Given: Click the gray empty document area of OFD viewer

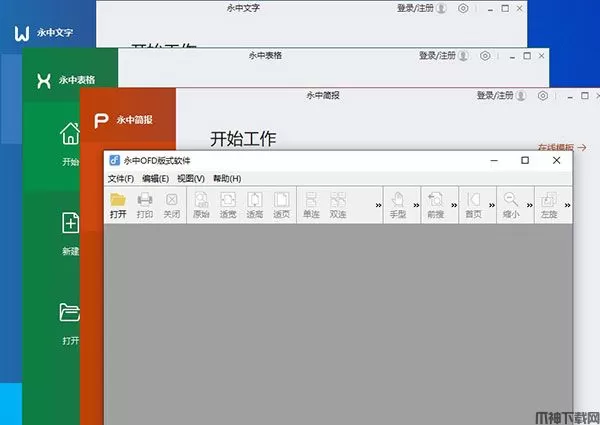Looking at the screenshot, I should (338, 324).
